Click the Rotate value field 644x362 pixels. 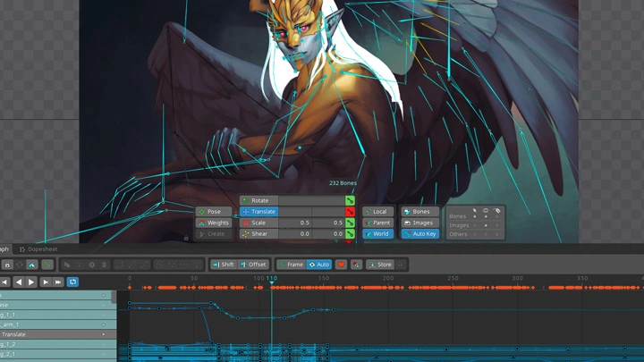click(312, 201)
